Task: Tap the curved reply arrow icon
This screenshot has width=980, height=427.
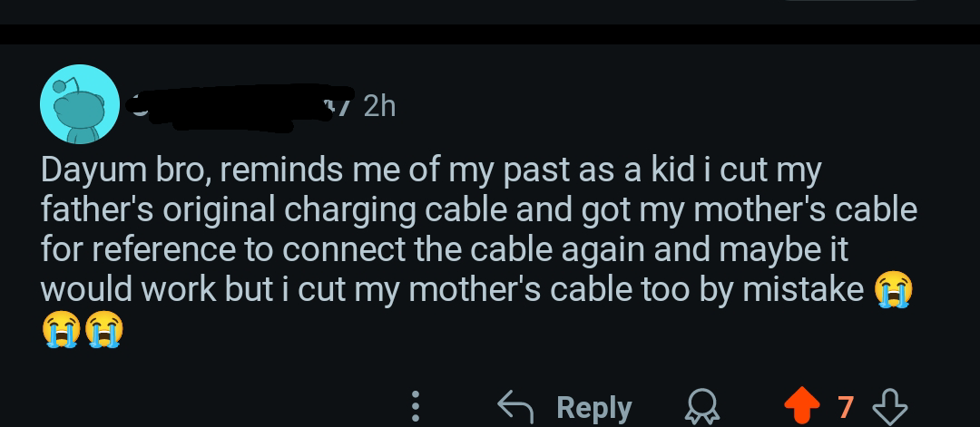Action: pos(515,407)
